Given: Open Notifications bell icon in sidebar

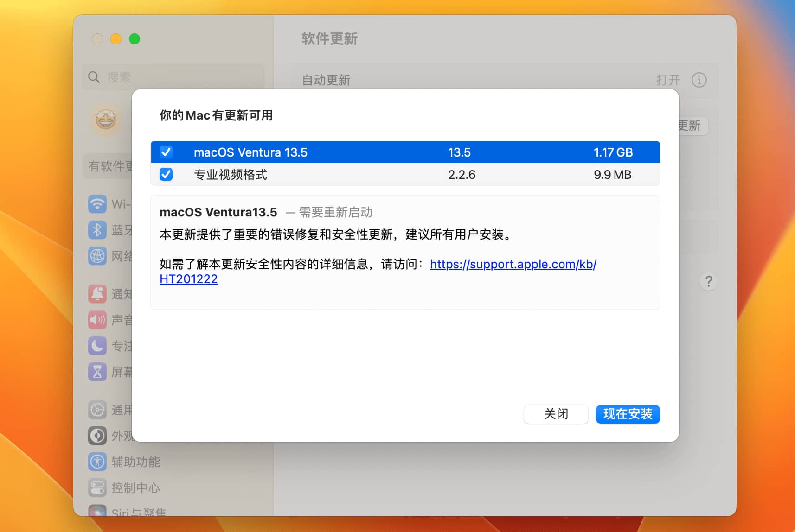Looking at the screenshot, I should point(97,294).
